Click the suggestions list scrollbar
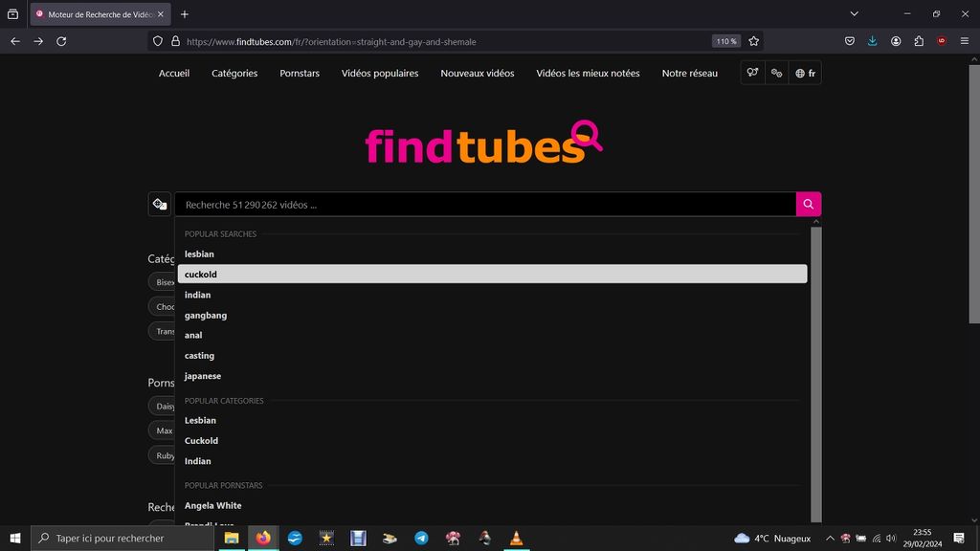This screenshot has width=980, height=551. coord(816,373)
